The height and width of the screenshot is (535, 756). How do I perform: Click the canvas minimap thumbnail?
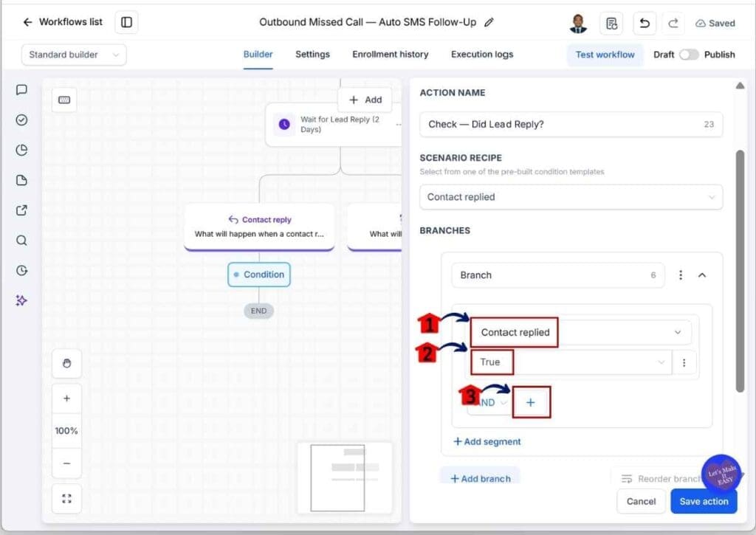click(x=344, y=477)
